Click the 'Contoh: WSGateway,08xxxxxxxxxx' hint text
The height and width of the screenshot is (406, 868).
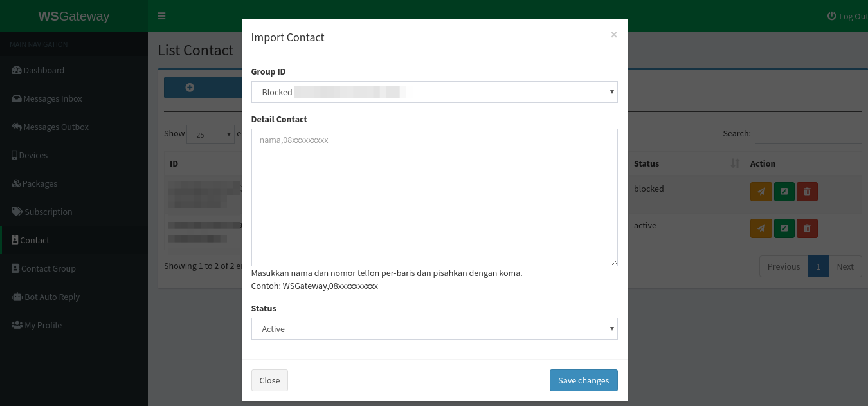point(314,286)
